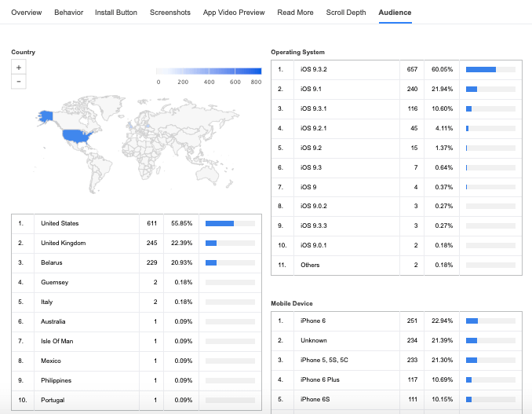The width and height of the screenshot is (532, 414).
Task: Click the Isle Of Man entry
Action: (57, 341)
